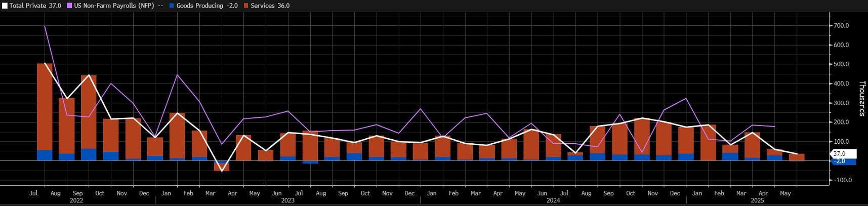Screen dimensions: 868x206
Task: Select the 'Services 36.0' legend label
Action: click(270, 6)
